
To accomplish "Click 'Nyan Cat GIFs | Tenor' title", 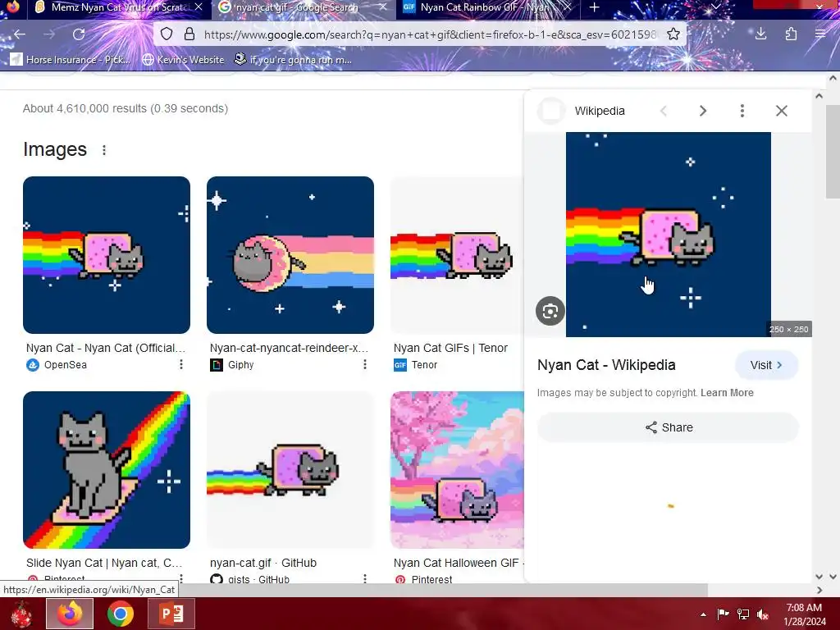I will tap(450, 348).
